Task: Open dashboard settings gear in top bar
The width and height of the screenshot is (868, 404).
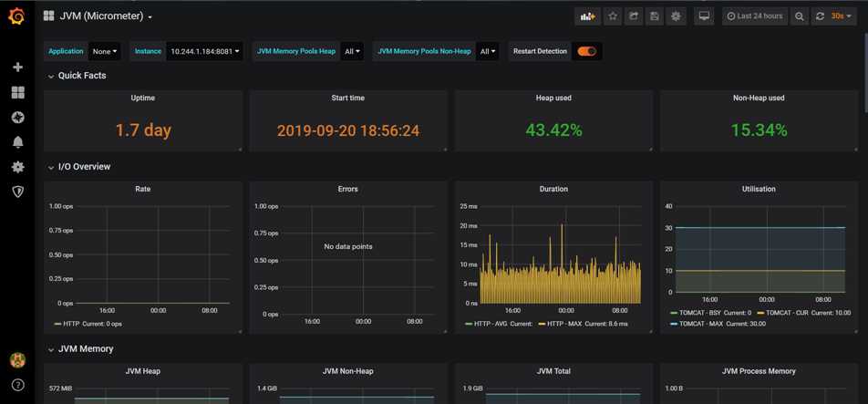Action: click(676, 16)
